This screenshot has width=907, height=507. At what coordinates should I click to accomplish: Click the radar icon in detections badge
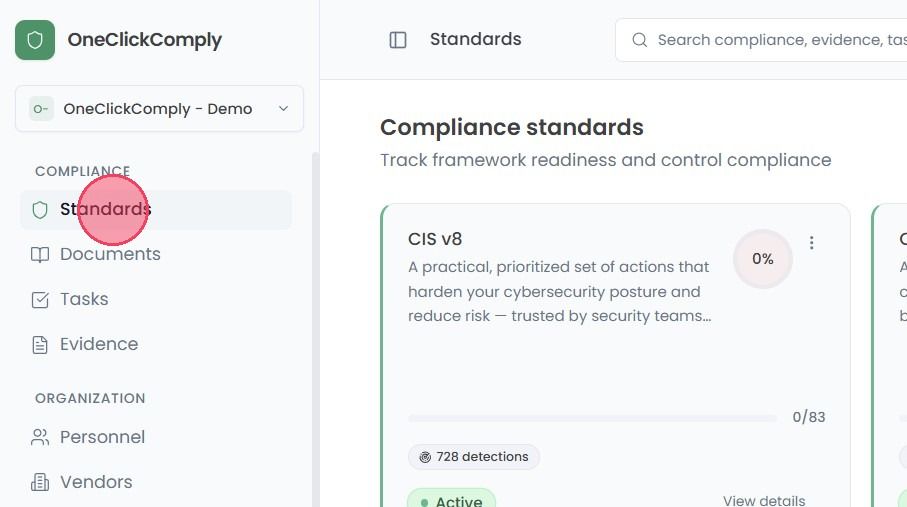425,457
